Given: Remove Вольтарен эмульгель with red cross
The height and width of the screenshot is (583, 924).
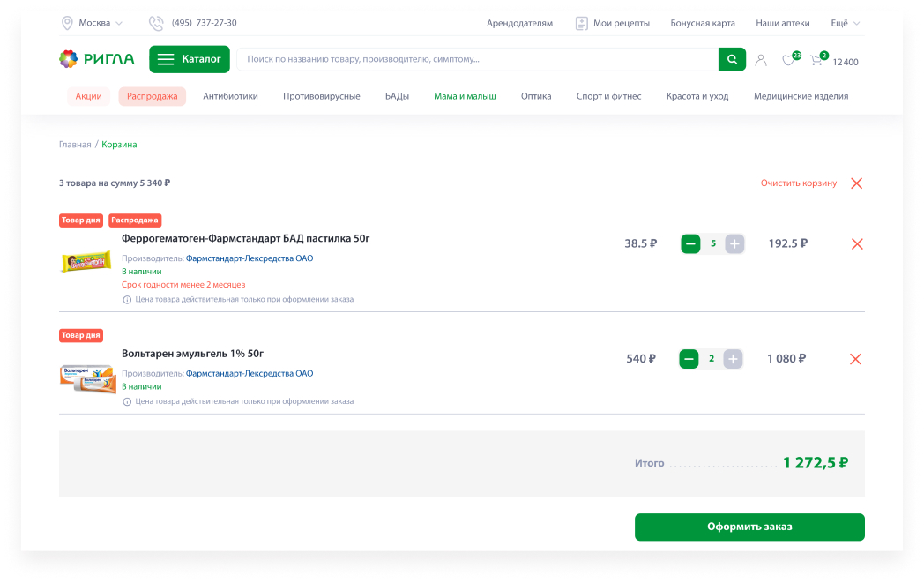Looking at the screenshot, I should 855,359.
